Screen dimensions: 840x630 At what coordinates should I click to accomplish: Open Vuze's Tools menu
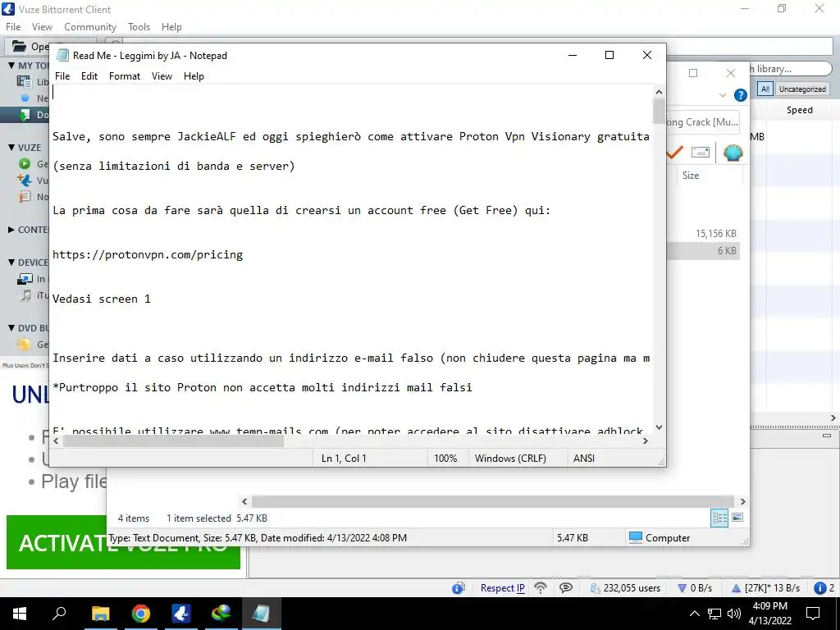pyautogui.click(x=139, y=27)
